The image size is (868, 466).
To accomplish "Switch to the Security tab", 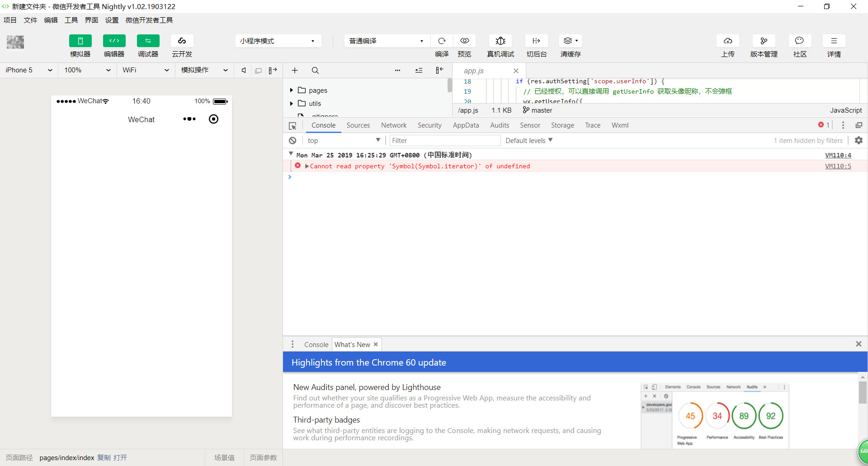I will pos(429,125).
